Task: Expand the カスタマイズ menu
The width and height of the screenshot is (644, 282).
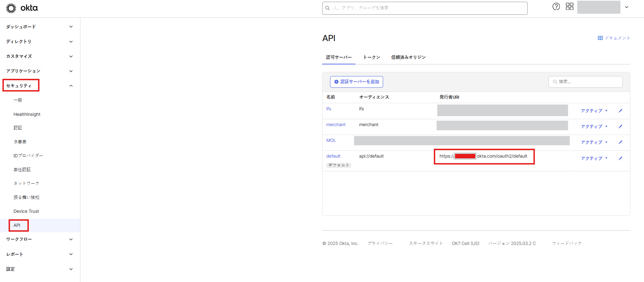Action: [71, 56]
